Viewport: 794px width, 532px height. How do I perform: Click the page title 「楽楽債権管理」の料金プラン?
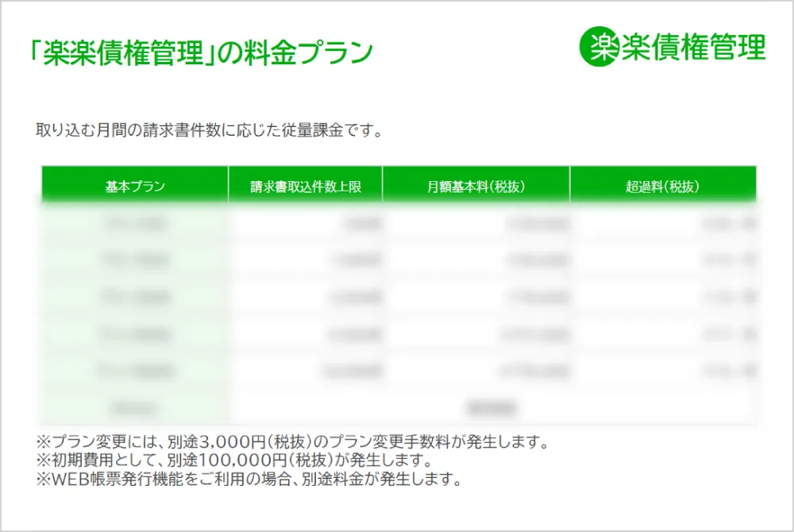[x=200, y=50]
